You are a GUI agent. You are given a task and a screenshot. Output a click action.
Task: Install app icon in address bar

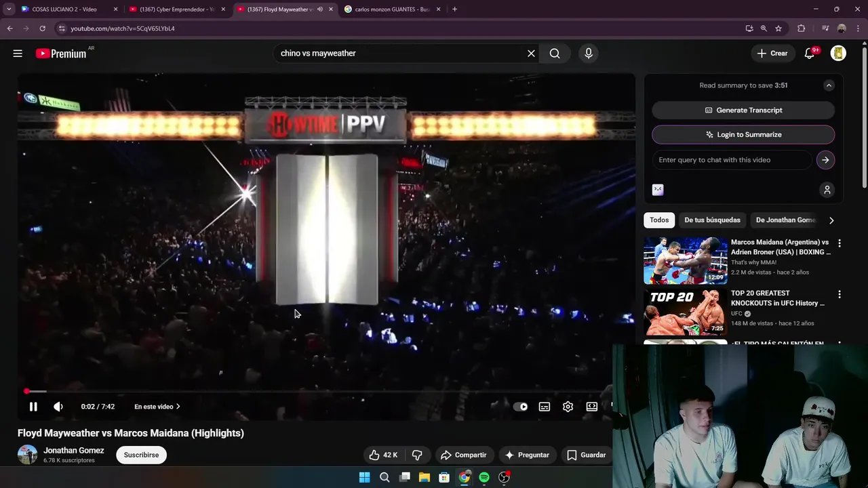click(749, 28)
